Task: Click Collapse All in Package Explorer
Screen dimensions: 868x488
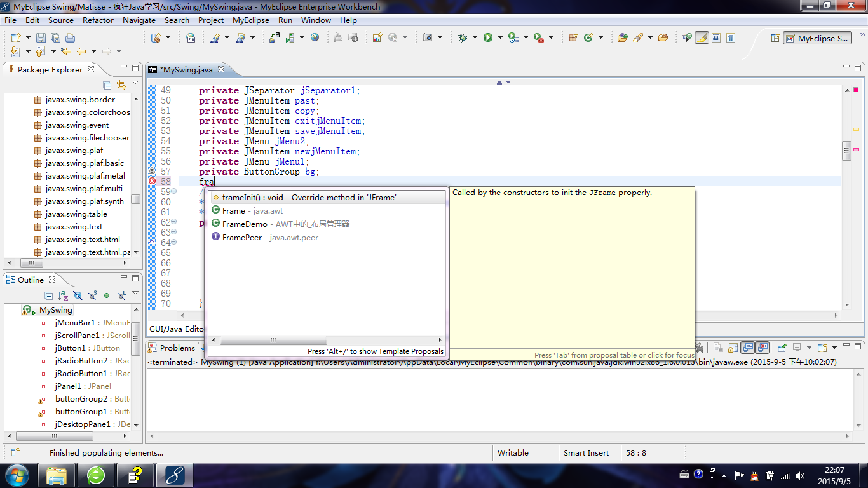Action: click(107, 85)
